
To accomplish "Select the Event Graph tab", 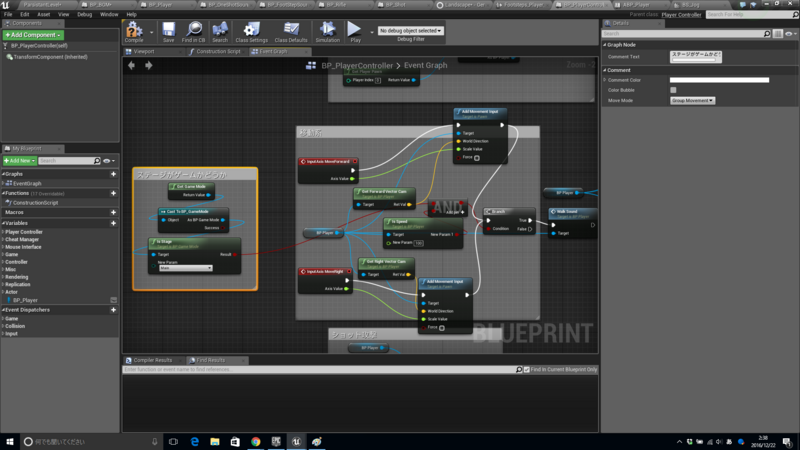I will (x=273, y=52).
